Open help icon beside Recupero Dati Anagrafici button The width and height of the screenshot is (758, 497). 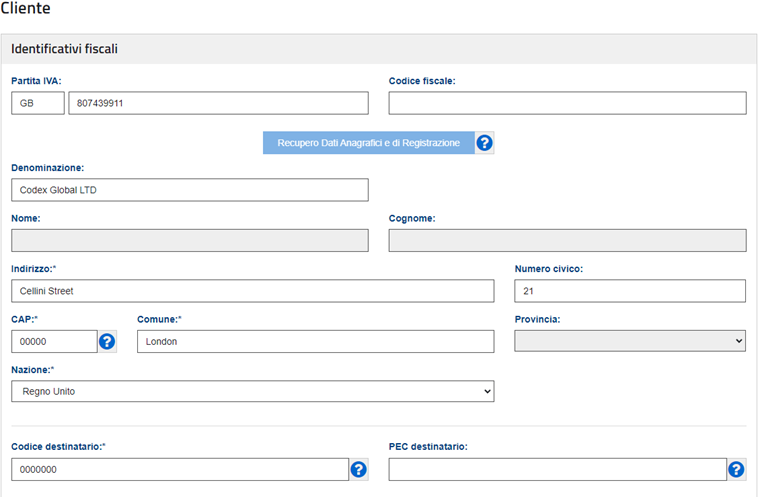(x=484, y=143)
